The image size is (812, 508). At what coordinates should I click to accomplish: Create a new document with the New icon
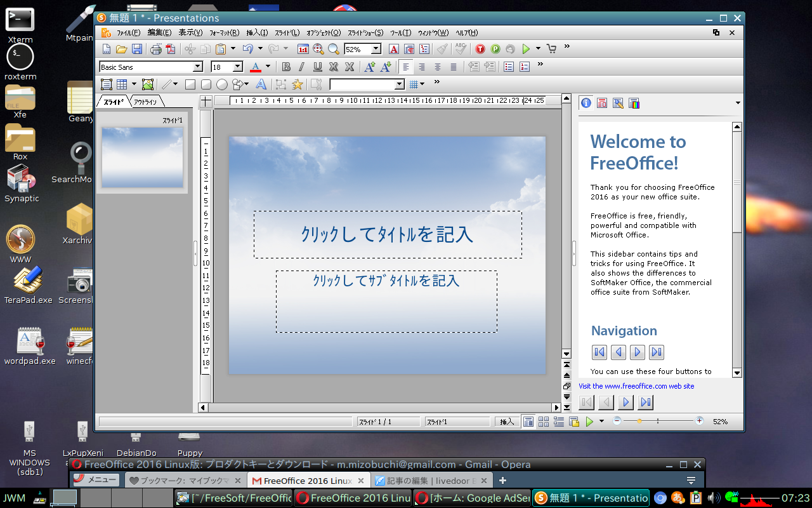point(107,49)
